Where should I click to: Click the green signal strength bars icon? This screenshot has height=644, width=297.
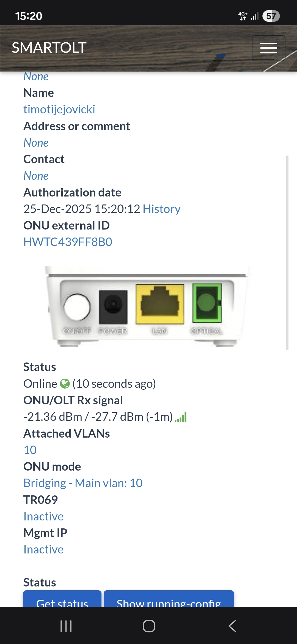point(181,417)
